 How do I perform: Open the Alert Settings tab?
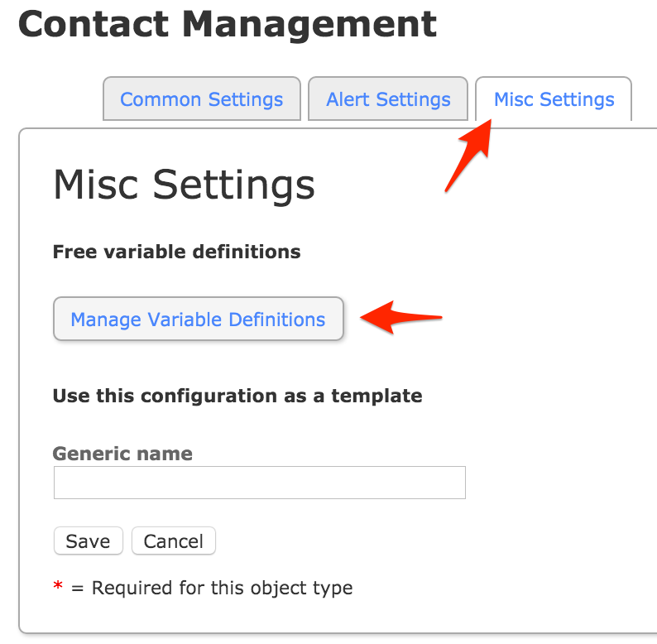coord(388,100)
